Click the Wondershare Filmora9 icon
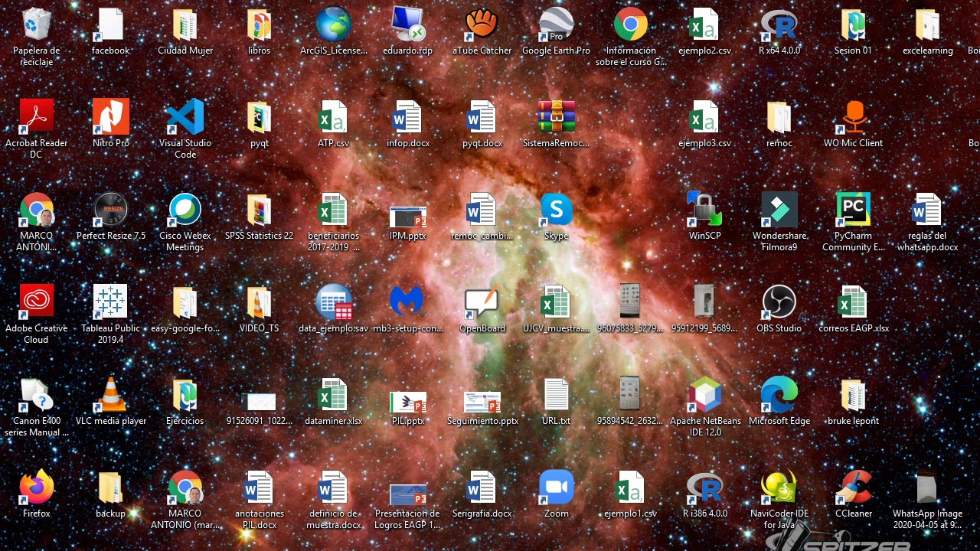The height and width of the screenshot is (551, 980). (x=779, y=210)
